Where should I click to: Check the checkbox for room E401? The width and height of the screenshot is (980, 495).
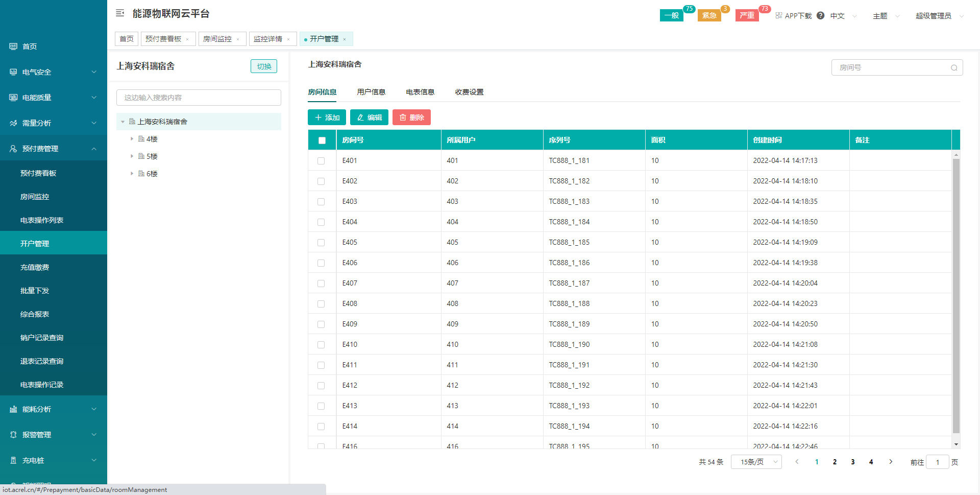click(x=321, y=161)
